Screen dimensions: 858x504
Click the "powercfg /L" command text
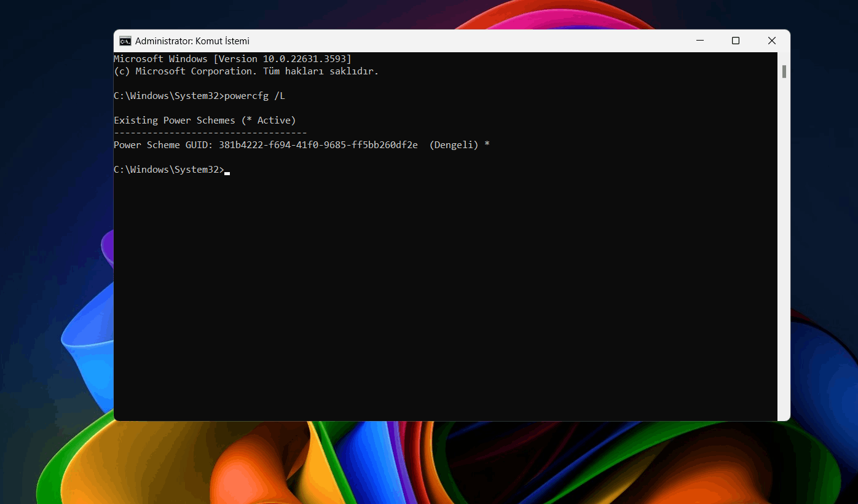[x=255, y=96]
